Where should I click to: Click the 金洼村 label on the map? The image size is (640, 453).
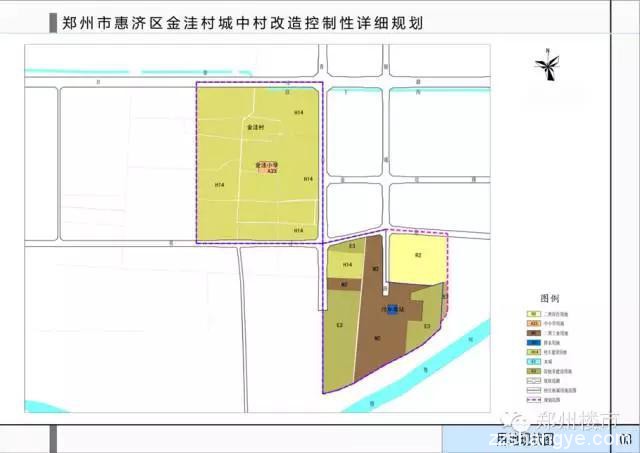(x=256, y=127)
